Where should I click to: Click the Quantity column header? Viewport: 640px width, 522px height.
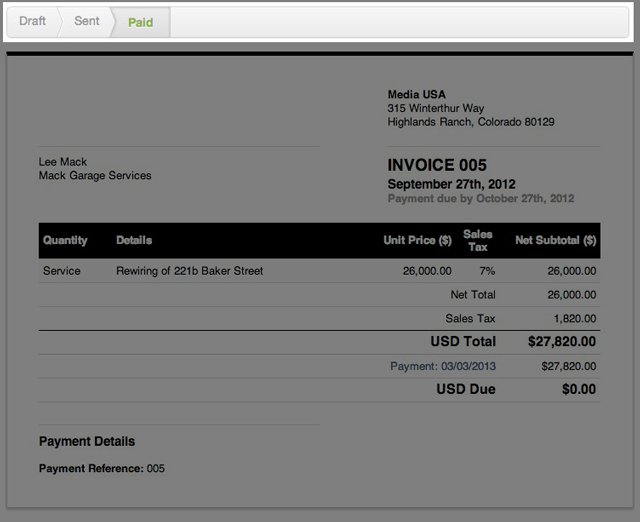click(65, 240)
